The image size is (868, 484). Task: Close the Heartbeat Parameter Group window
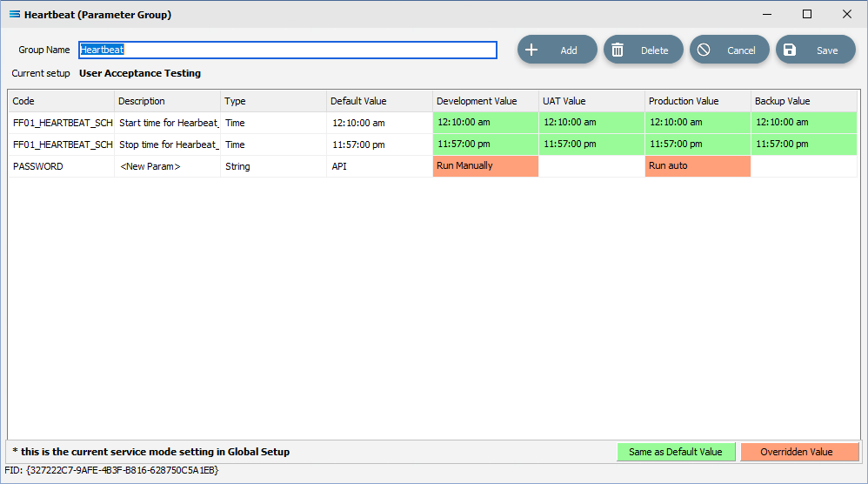click(x=847, y=15)
